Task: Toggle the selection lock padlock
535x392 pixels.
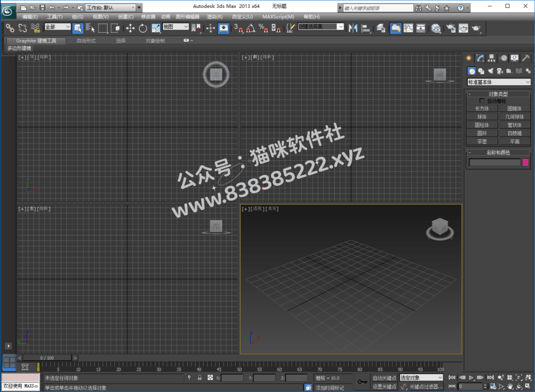Action: coord(200,378)
